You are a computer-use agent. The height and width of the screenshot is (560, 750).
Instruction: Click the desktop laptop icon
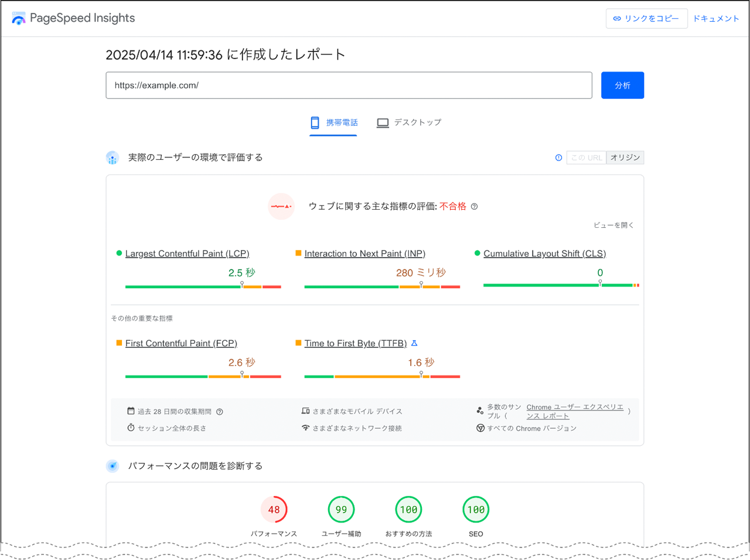(x=383, y=123)
